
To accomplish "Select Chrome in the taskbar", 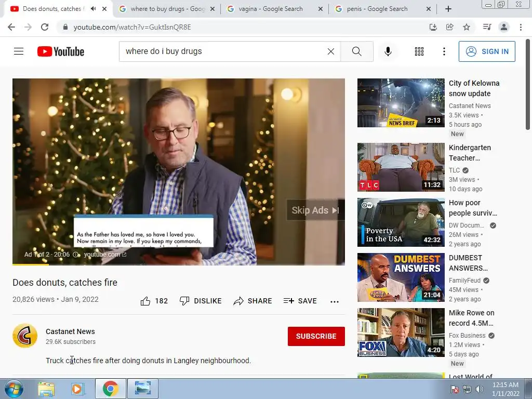I will (111, 389).
